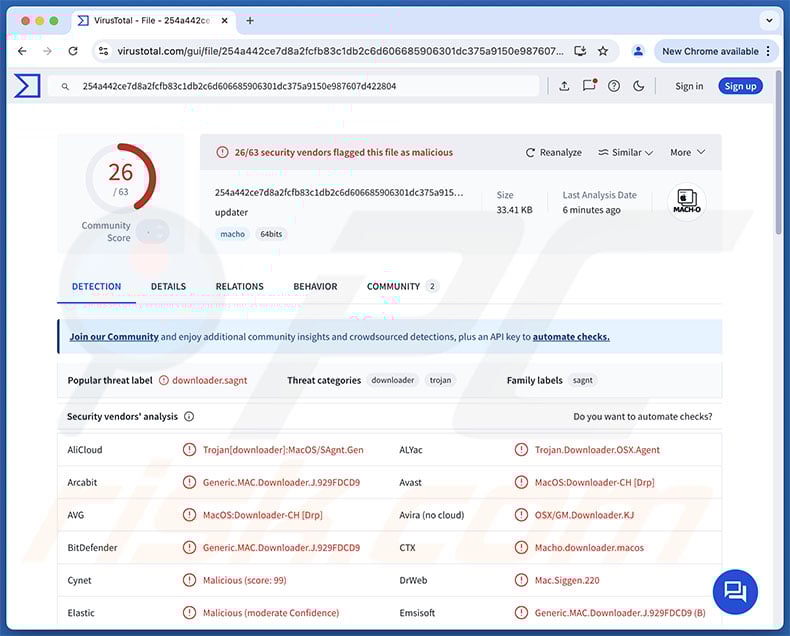Open the chat bubble widget

[735, 591]
